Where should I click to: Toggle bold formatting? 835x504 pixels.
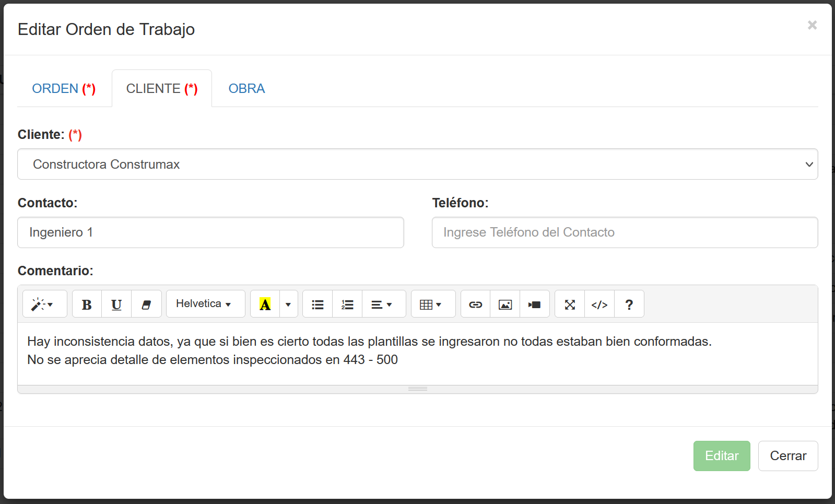[x=87, y=304]
